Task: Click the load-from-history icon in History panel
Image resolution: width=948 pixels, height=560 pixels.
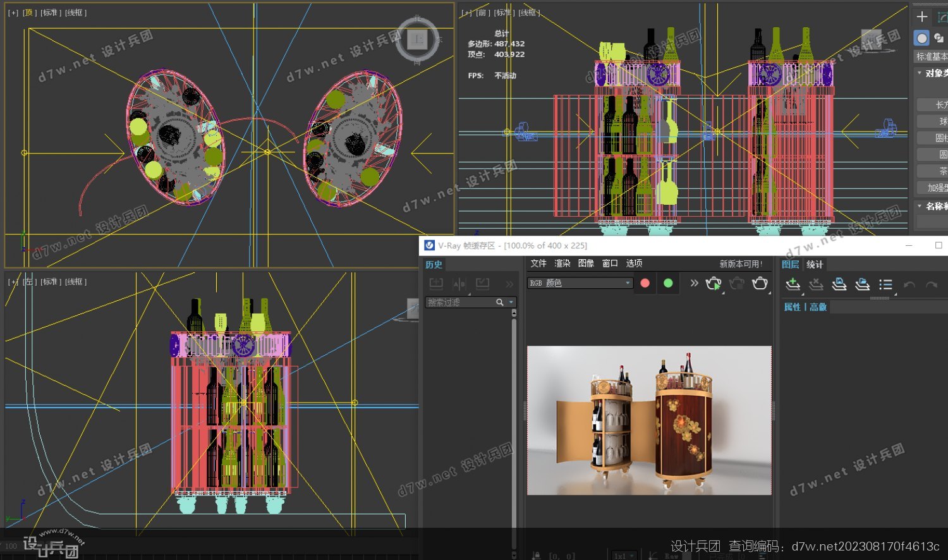Action: tap(482, 284)
